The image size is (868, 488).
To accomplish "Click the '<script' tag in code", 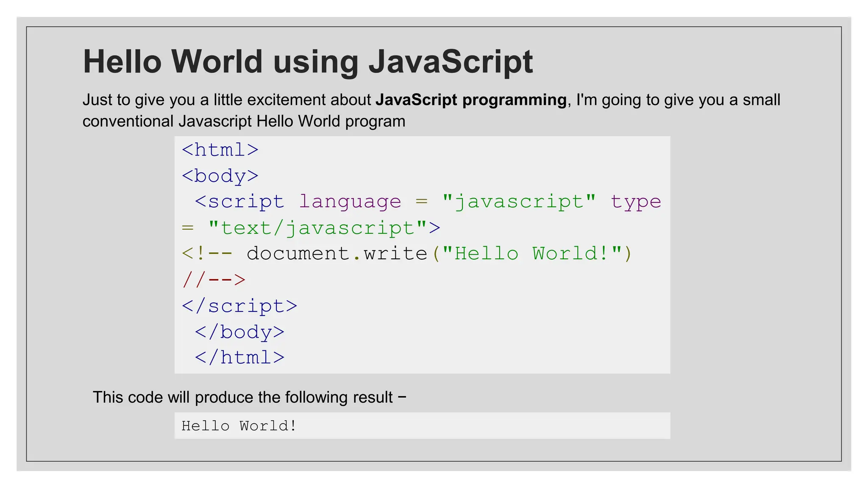I will pyautogui.click(x=239, y=202).
